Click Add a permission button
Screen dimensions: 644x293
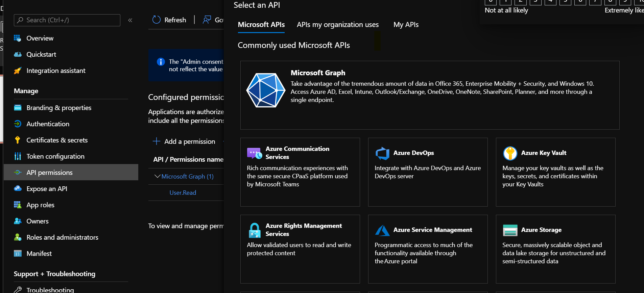[x=184, y=141]
